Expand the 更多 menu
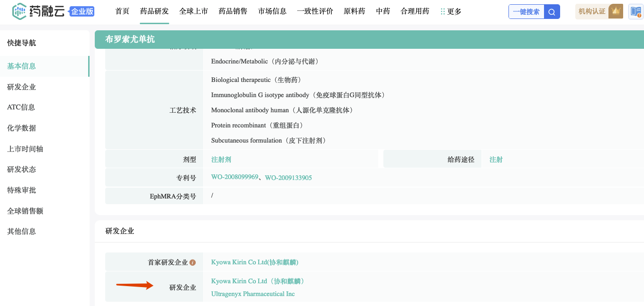The height and width of the screenshot is (306, 644). coord(451,11)
